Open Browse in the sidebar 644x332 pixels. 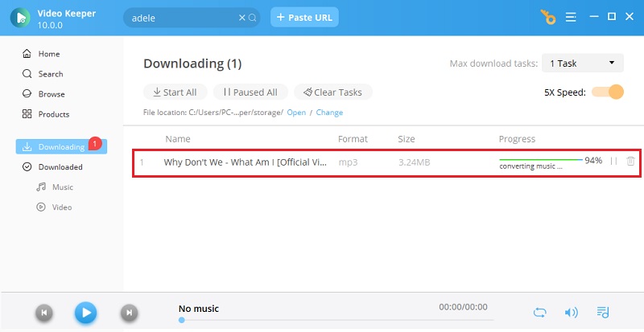pyautogui.click(x=43, y=94)
